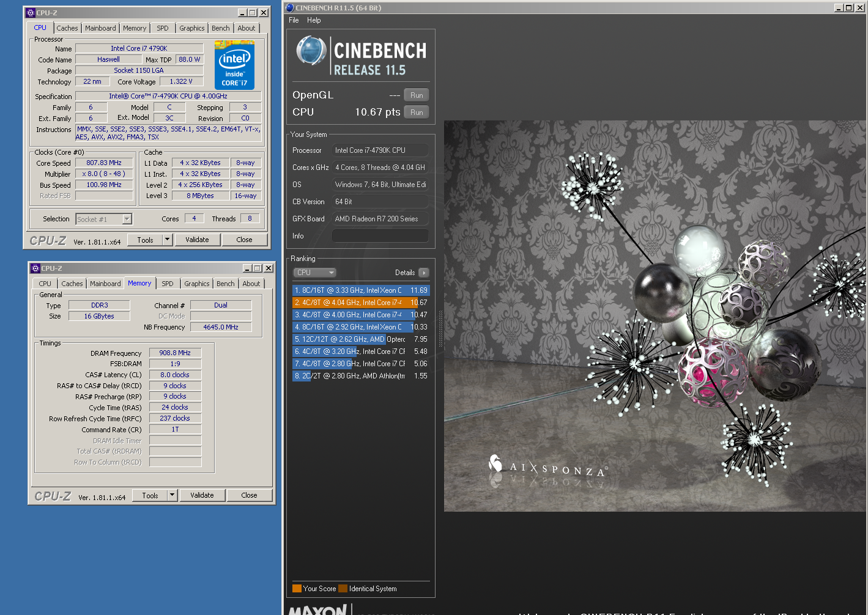
Task: Click the orange Your Score legend swatch
Action: tap(297, 589)
